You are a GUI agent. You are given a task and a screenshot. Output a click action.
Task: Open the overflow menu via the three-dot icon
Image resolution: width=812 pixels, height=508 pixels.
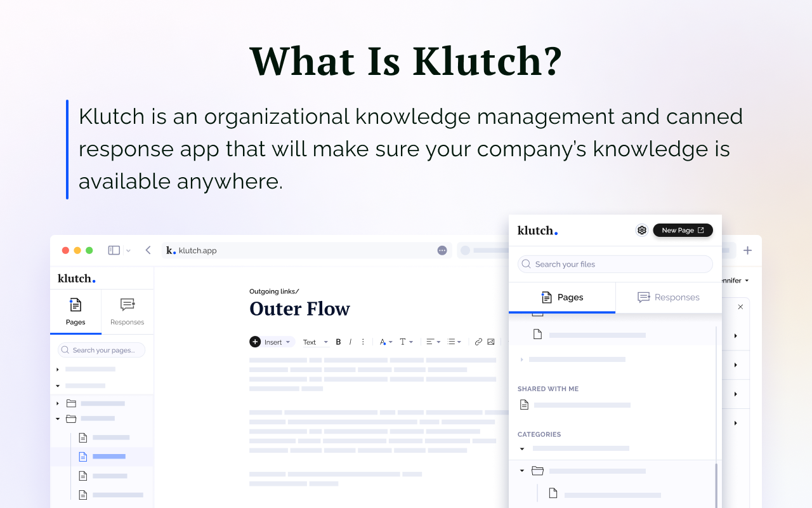pos(362,342)
